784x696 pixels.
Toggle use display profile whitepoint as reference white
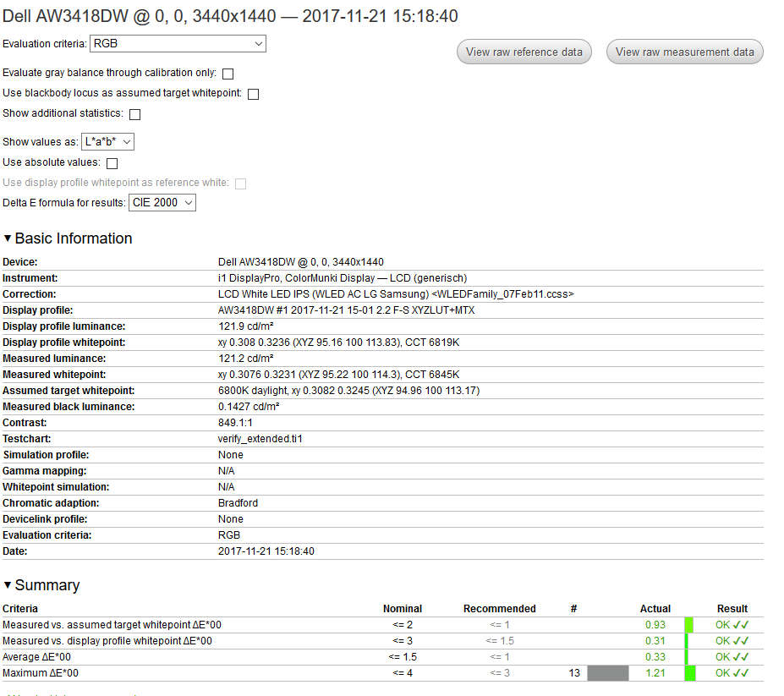pyautogui.click(x=240, y=184)
